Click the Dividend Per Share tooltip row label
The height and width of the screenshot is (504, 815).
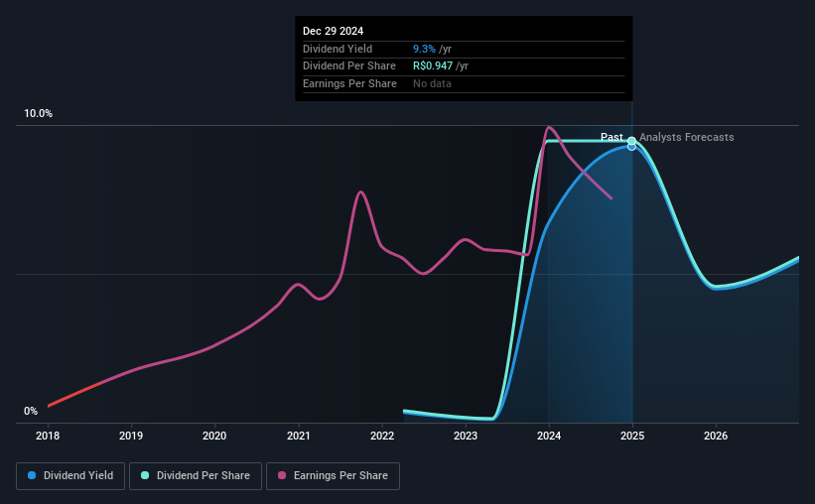pyautogui.click(x=349, y=66)
